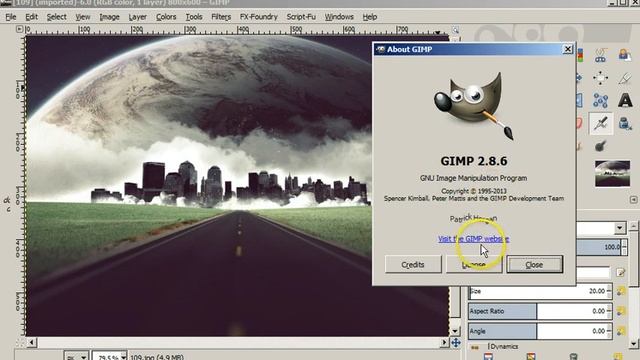Select the Scissors Select tool icon
Screen dimensions: 640x360
tap(600, 56)
